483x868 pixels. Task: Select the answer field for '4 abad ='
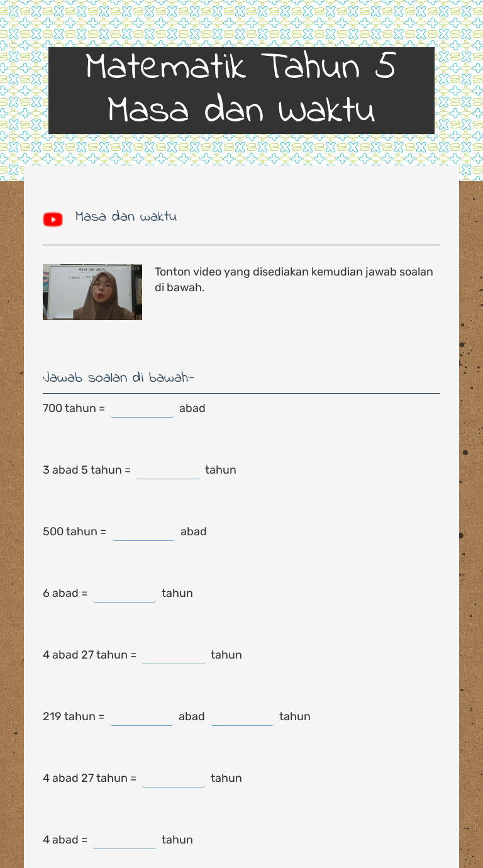tap(125, 840)
